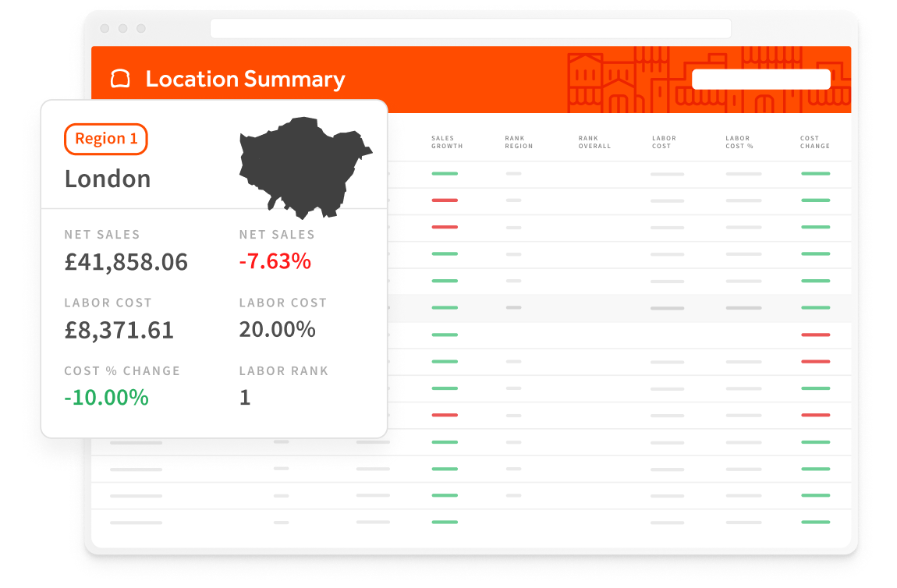This screenshot has width=897, height=588.
Task: Click the speech bubble icon beside Location Summary
Action: [x=119, y=79]
